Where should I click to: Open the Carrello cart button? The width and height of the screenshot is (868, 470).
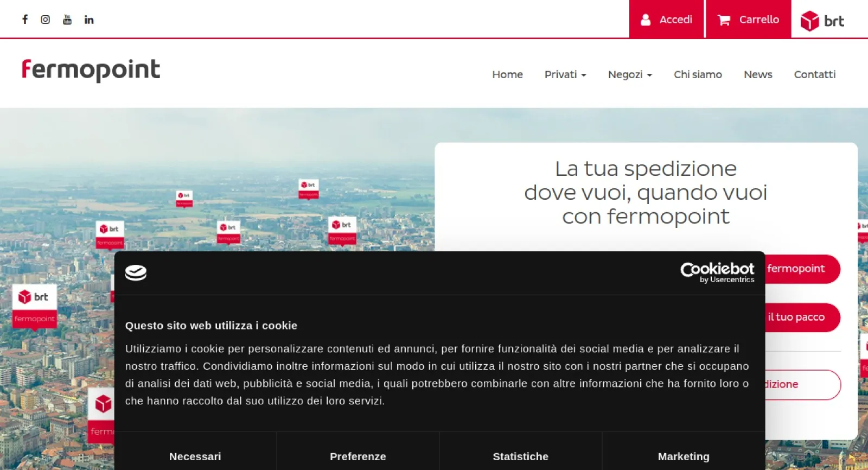tap(749, 19)
